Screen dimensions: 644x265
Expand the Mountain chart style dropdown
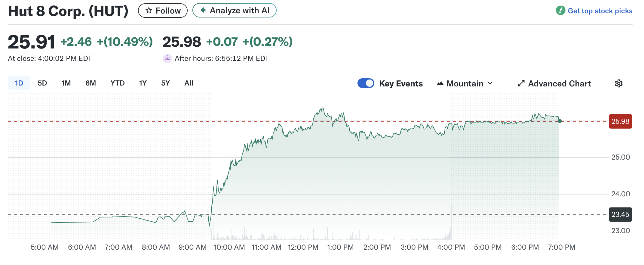coord(465,83)
